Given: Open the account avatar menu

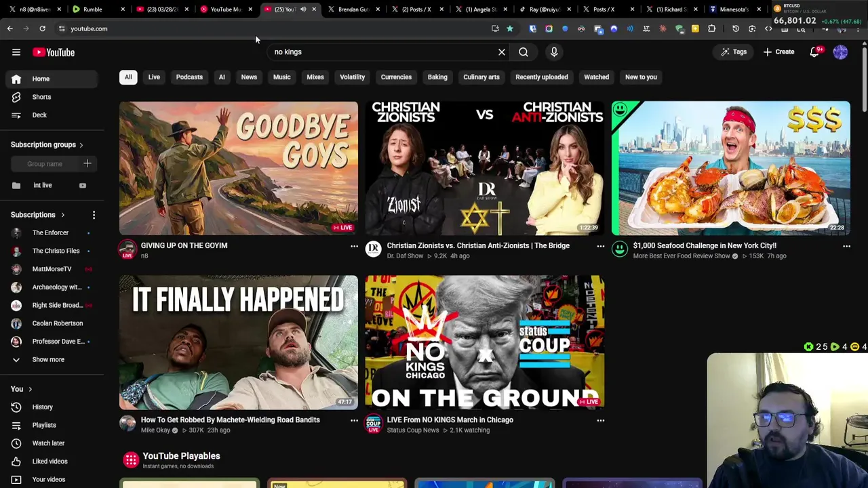Looking at the screenshot, I should click(840, 52).
